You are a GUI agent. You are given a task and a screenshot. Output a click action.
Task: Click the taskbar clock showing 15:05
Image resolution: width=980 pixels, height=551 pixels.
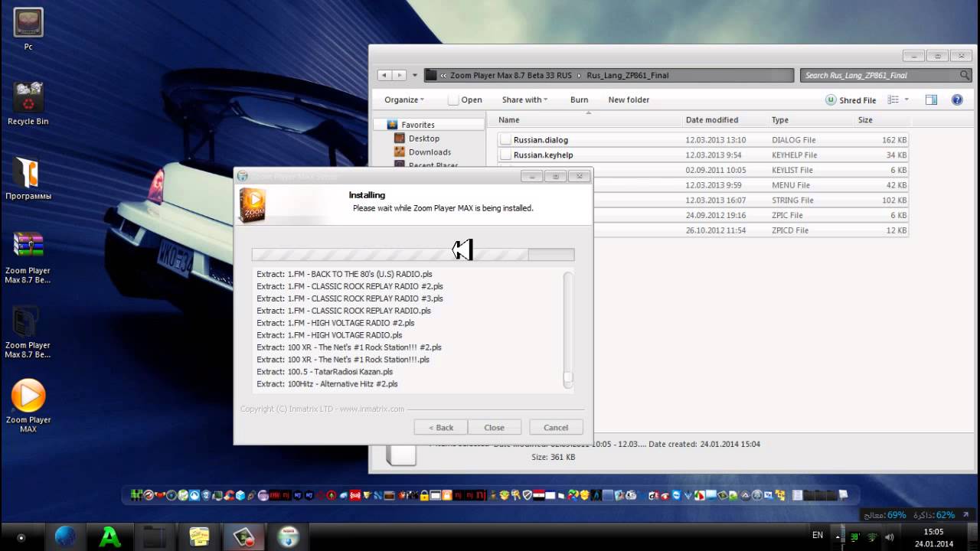[x=933, y=537]
